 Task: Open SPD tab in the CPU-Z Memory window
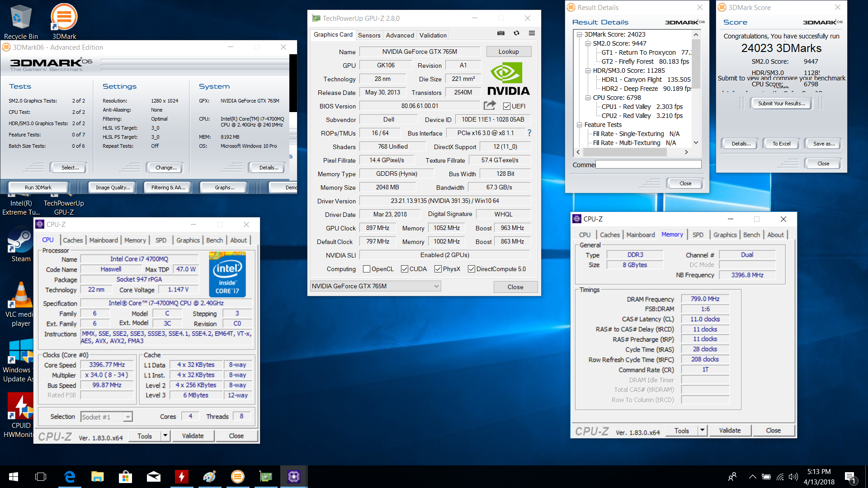click(698, 235)
